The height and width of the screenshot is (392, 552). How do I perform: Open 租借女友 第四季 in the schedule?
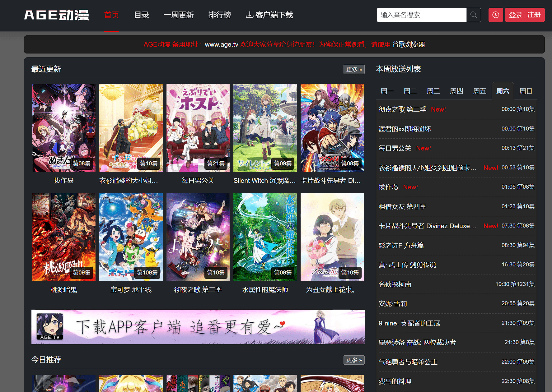402,206
